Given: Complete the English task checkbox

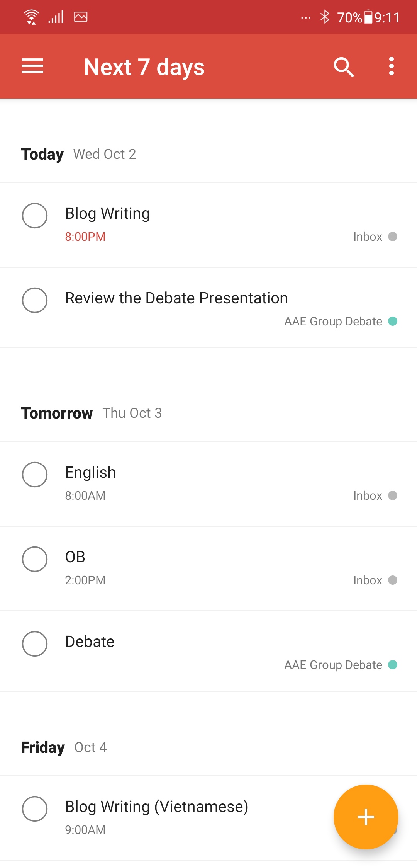Looking at the screenshot, I should [35, 474].
